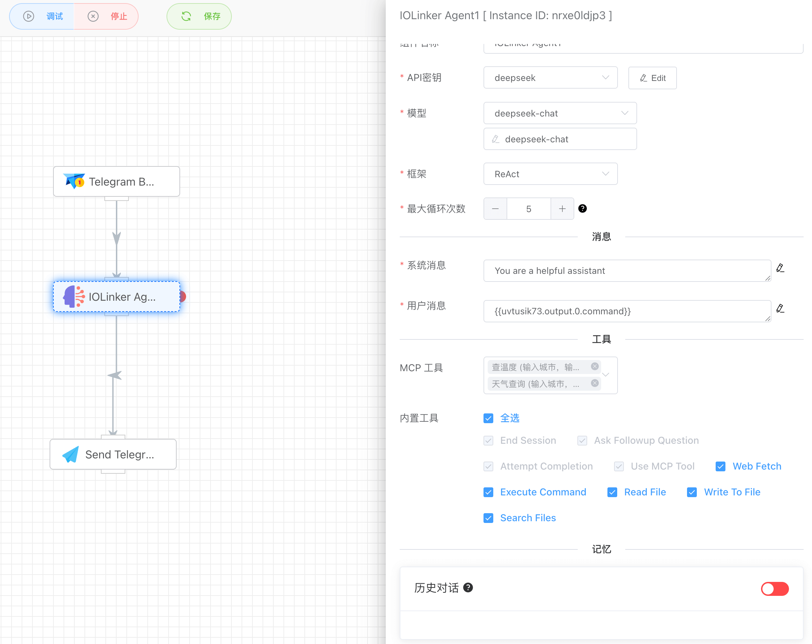
Task: Click the Send Telegram node paper-plane icon
Action: 71,454
